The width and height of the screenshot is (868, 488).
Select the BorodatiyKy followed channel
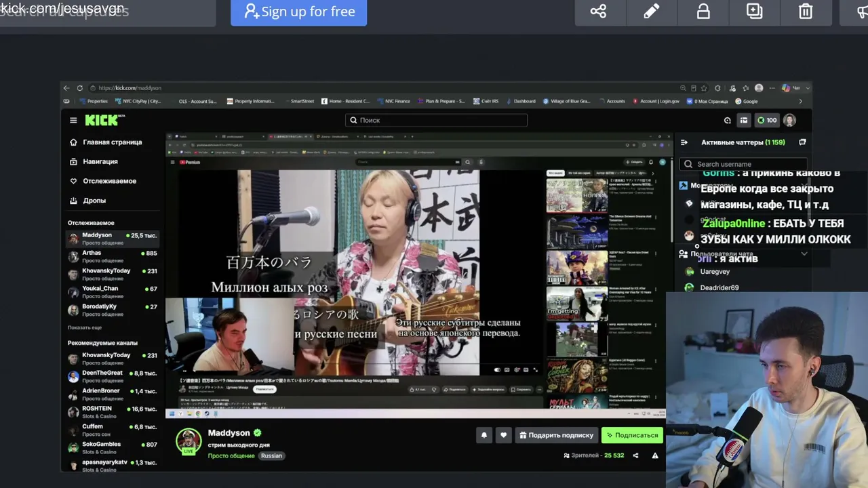pos(113,310)
